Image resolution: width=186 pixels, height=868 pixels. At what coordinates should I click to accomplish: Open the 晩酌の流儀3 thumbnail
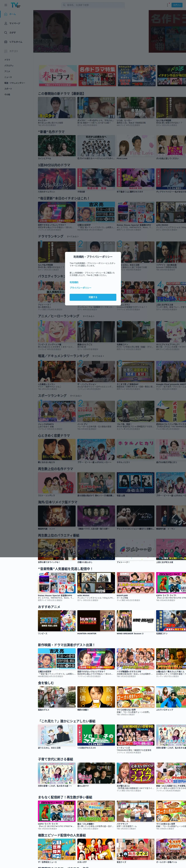click(x=96, y=697)
